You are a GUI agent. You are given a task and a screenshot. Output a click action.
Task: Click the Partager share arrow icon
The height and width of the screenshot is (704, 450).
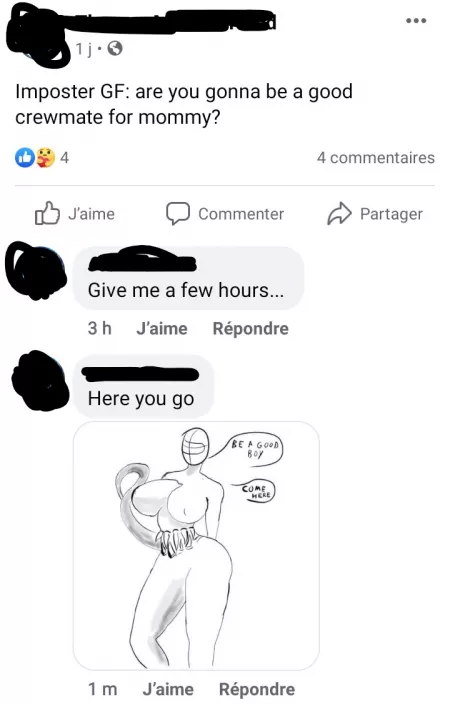339,214
